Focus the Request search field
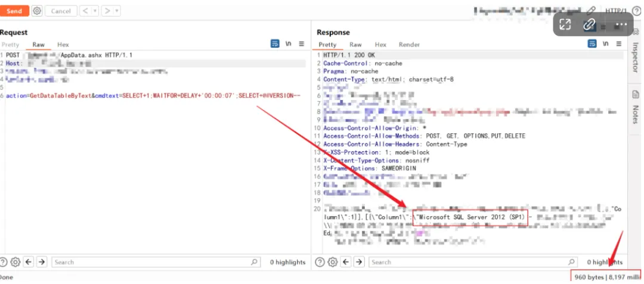The image size is (644, 284). (x=156, y=262)
